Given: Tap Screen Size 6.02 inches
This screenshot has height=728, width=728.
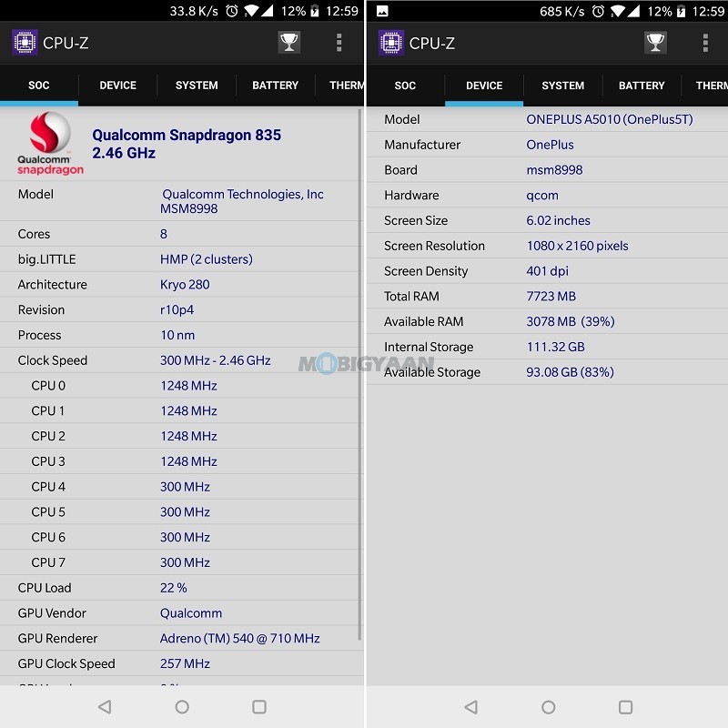Looking at the screenshot, I should [558, 220].
